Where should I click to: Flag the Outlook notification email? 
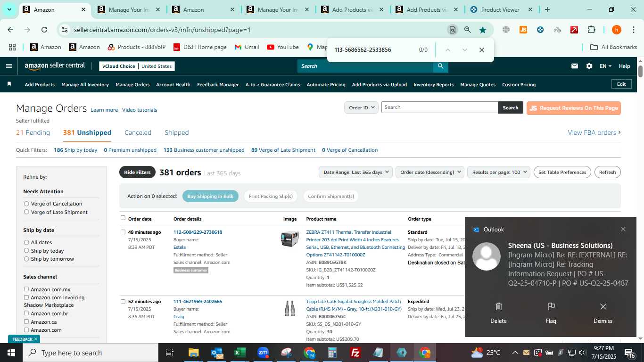(x=551, y=313)
